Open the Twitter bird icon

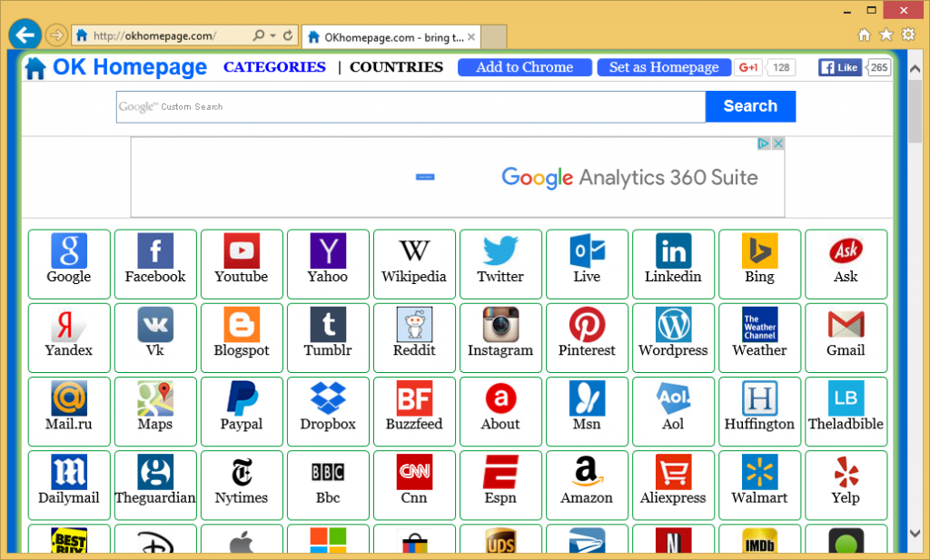(x=500, y=252)
